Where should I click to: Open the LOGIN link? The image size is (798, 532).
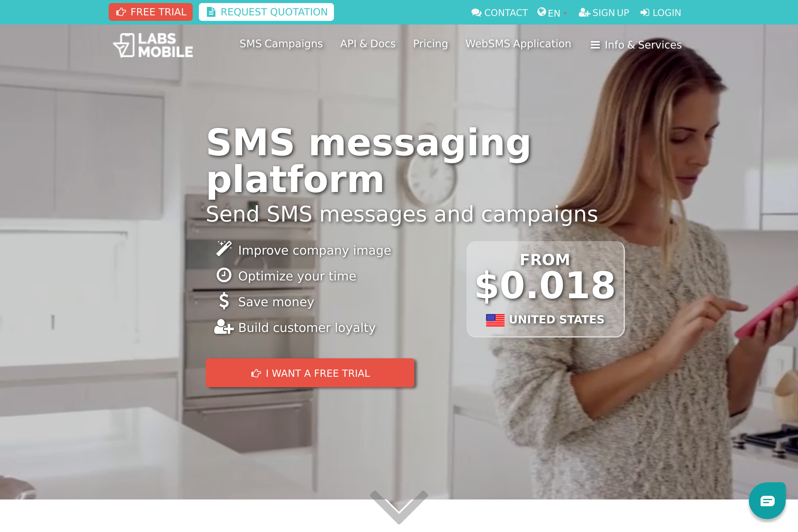tap(660, 13)
